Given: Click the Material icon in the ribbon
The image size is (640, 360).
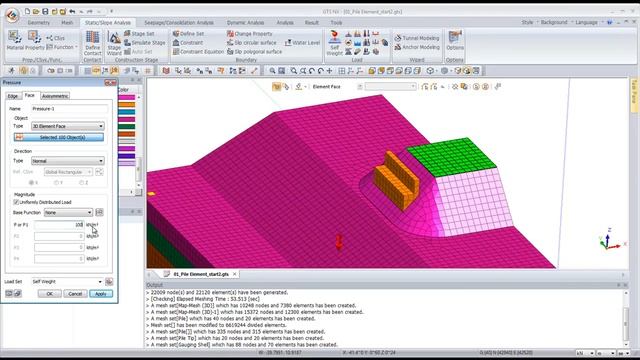Looking at the screenshot, I should tap(15, 40).
